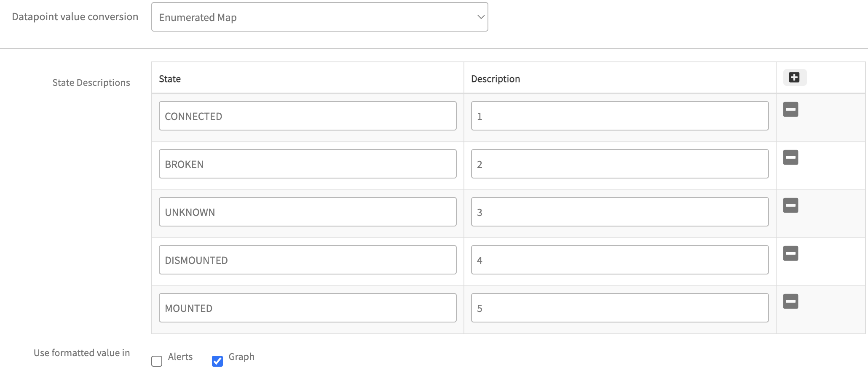The width and height of the screenshot is (868, 373).
Task: Add a new state description row
Action: click(794, 77)
